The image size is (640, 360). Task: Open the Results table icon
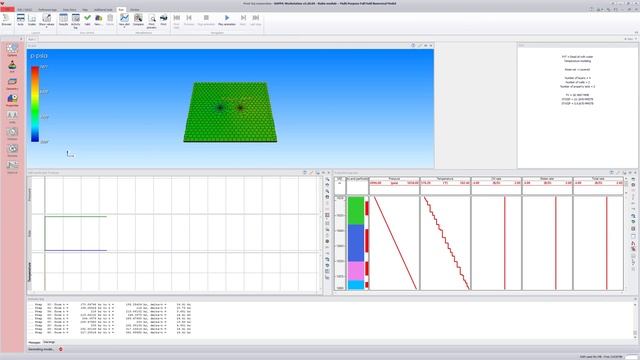click(63, 20)
